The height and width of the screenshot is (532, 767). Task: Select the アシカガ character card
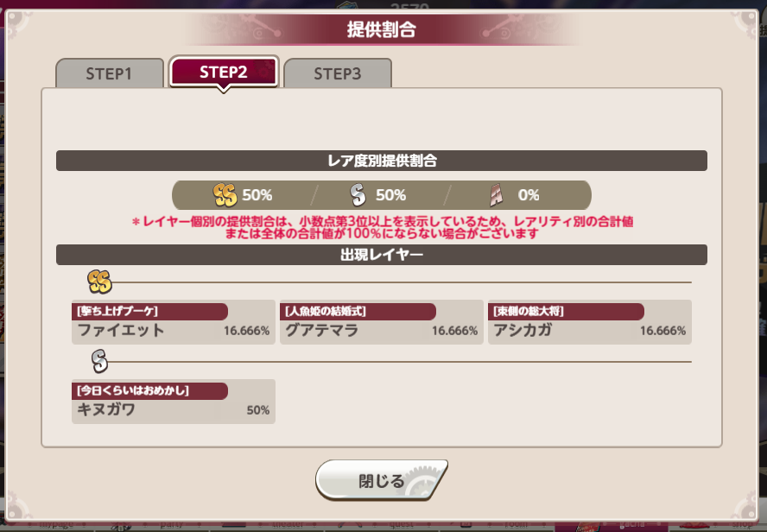(589, 322)
